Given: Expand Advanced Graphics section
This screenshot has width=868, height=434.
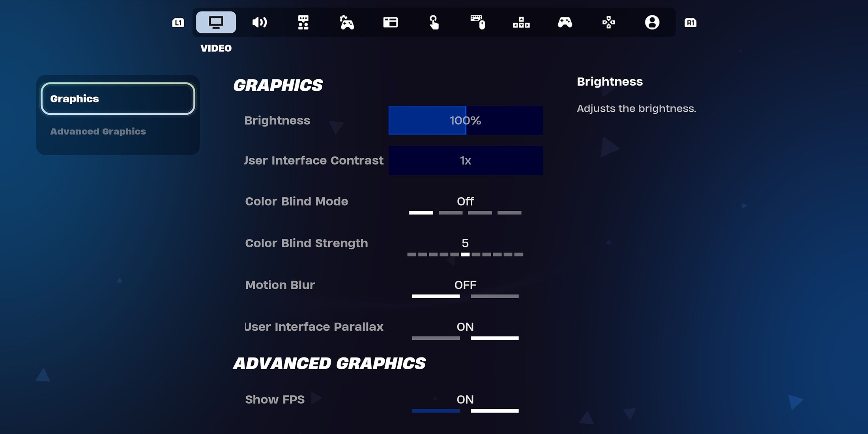Looking at the screenshot, I should coord(99,131).
